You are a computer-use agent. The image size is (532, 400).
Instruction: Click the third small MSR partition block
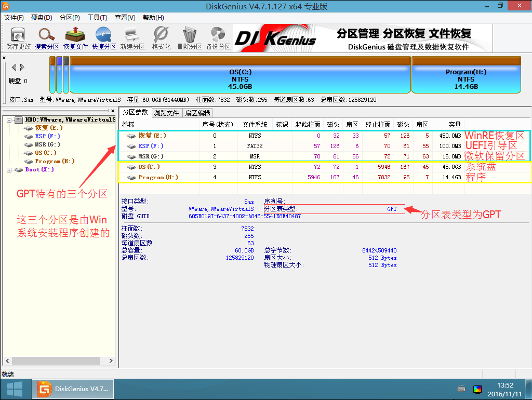click(66, 75)
